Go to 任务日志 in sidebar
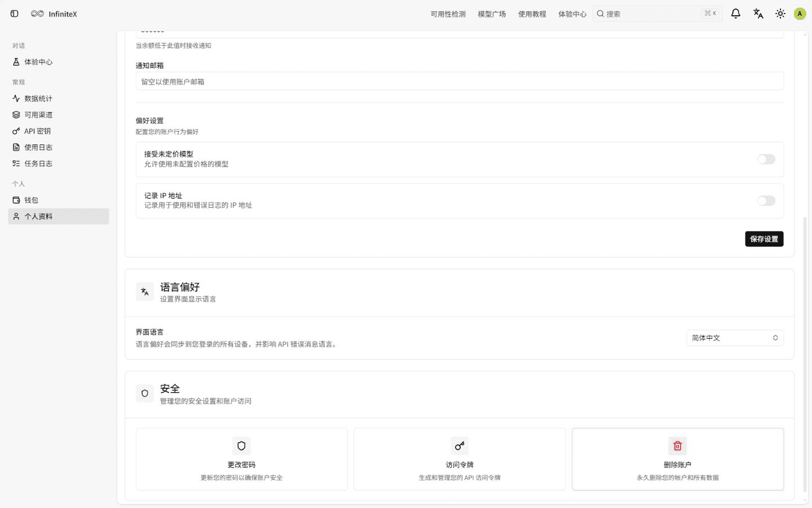This screenshot has width=812, height=508. pyautogui.click(x=59, y=164)
